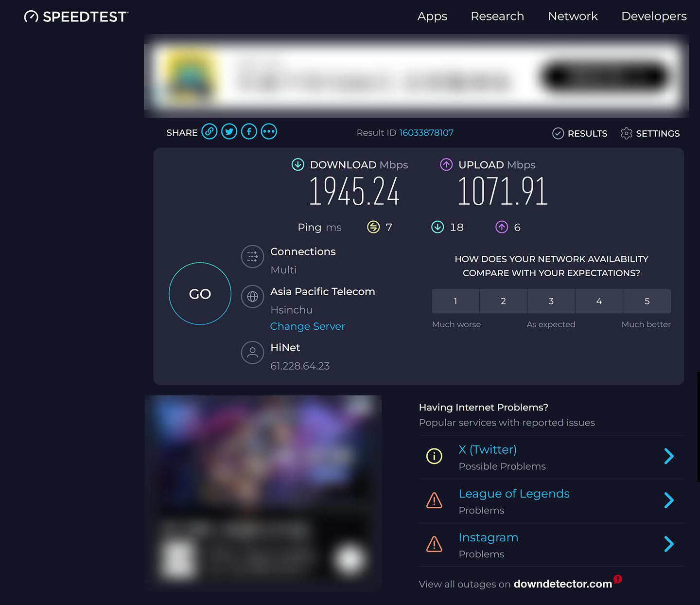The height and width of the screenshot is (605, 700).
Task: Click the League of Legends warning icon
Action: pos(434,500)
